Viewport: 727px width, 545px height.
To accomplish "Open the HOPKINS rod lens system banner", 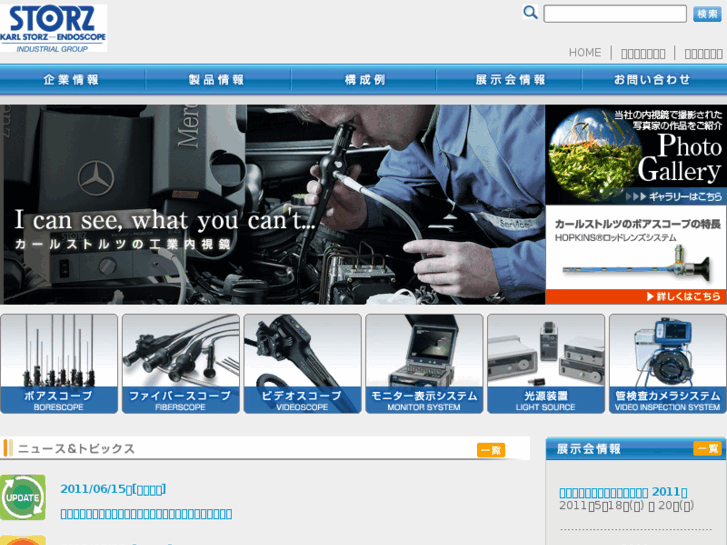I will (636, 255).
